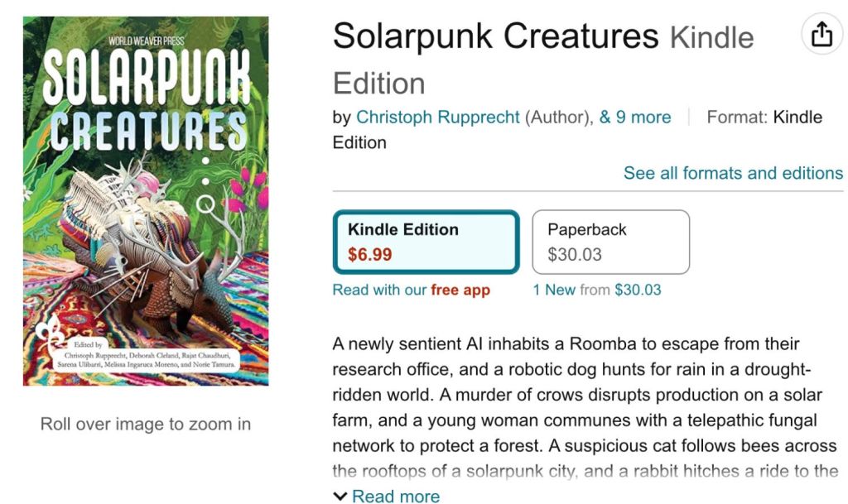Screen dimensions: 848x504
Task: Click the 'Roll over image to zoom in' caption
Action: [146, 425]
